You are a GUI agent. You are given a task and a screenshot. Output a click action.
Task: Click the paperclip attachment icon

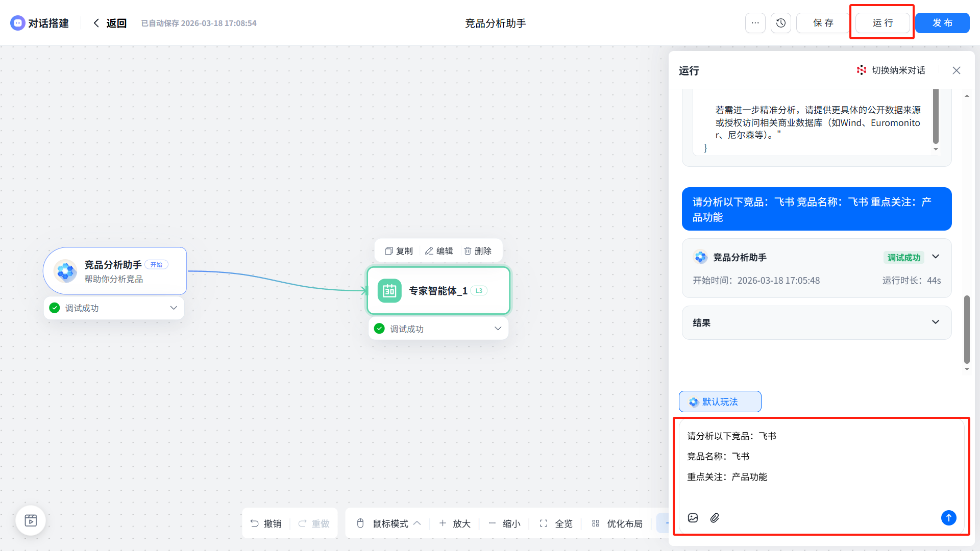tap(715, 518)
